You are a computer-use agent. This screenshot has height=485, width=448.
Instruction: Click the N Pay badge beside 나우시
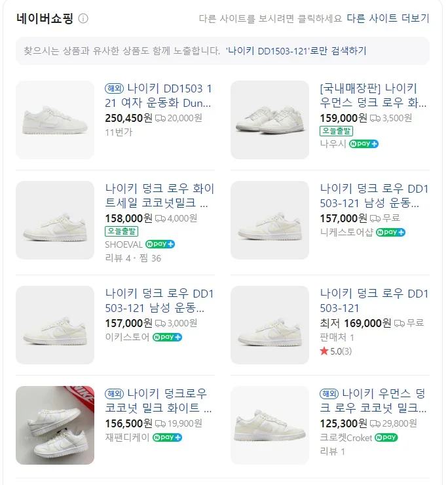click(364, 144)
